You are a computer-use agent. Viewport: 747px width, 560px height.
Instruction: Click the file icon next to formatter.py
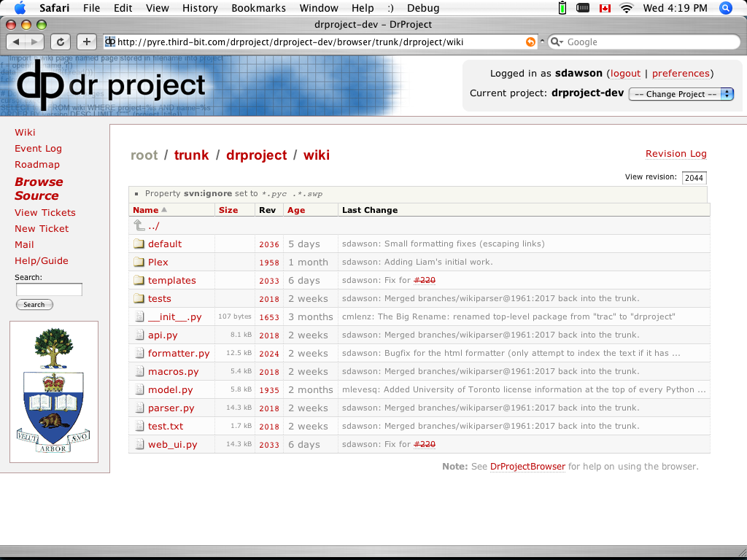pyautogui.click(x=139, y=353)
